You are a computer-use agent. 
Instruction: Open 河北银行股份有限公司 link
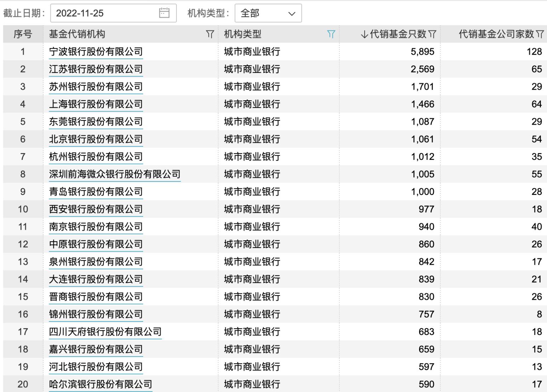96,367
